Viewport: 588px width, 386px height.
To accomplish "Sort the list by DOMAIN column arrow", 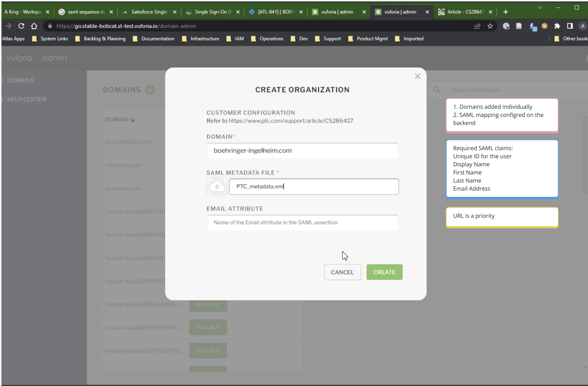I will pos(133,119).
